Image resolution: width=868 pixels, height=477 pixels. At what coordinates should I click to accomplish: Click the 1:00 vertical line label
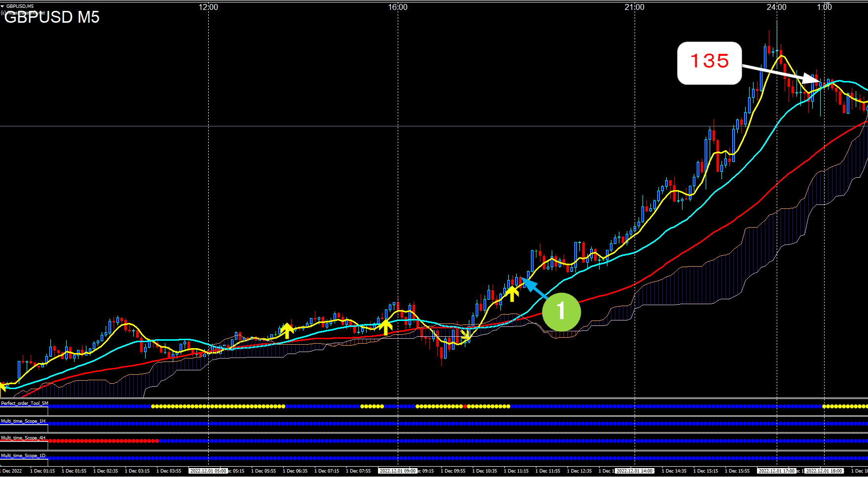825,7
